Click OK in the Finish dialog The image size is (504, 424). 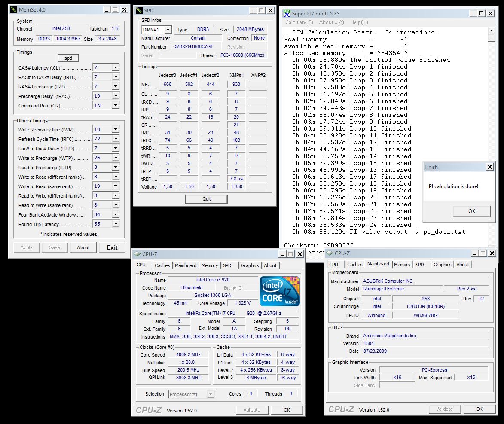(x=471, y=211)
